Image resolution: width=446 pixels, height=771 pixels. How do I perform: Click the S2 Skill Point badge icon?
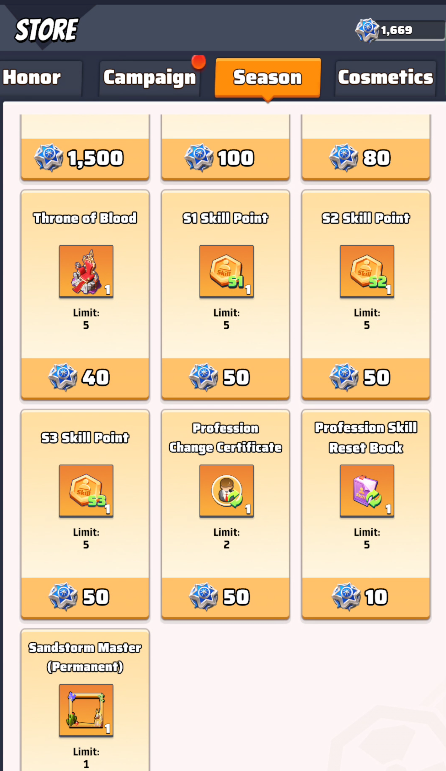pos(367,271)
